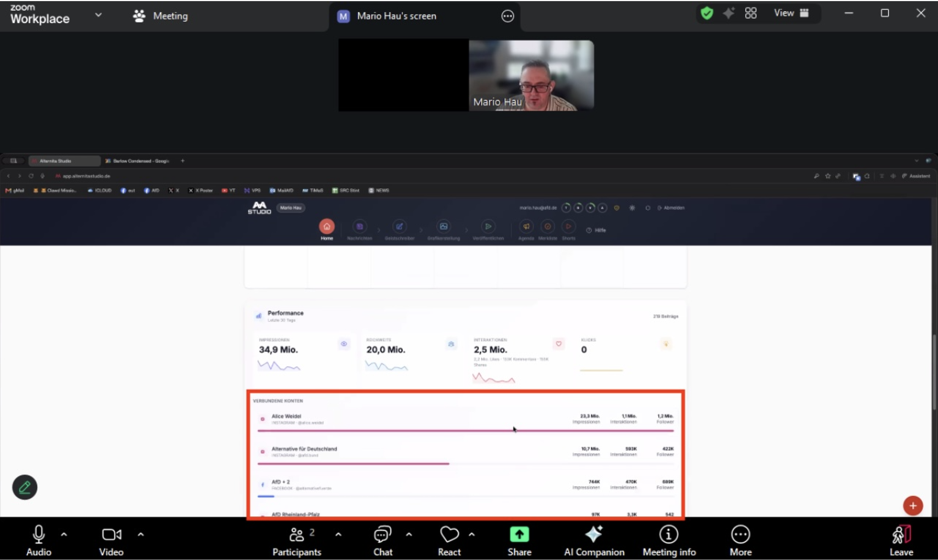Click the Mario Hau profile badge
The width and height of the screenshot is (938, 560).
coord(291,208)
